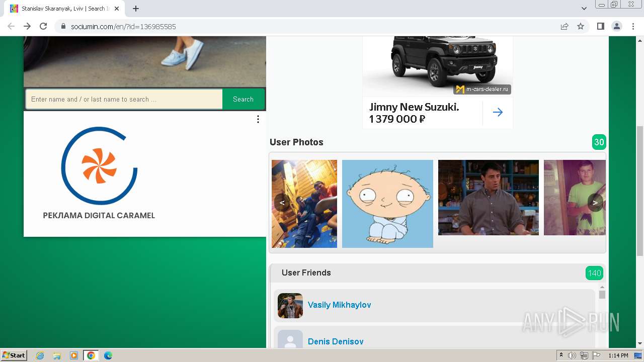Focus the name search input field
The width and height of the screenshot is (644, 362).
pyautogui.click(x=124, y=99)
